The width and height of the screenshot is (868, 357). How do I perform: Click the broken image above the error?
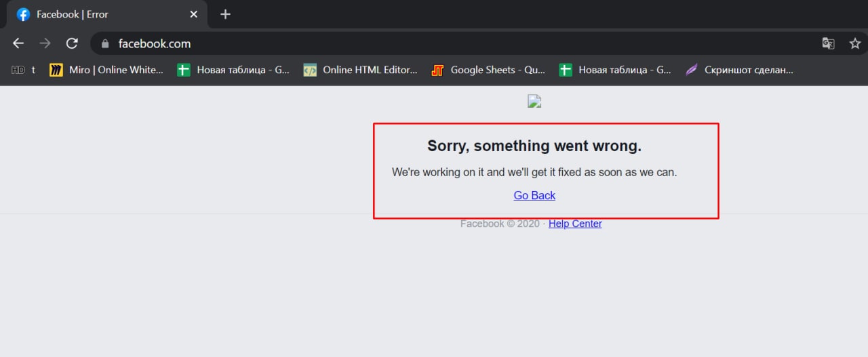pos(534,102)
